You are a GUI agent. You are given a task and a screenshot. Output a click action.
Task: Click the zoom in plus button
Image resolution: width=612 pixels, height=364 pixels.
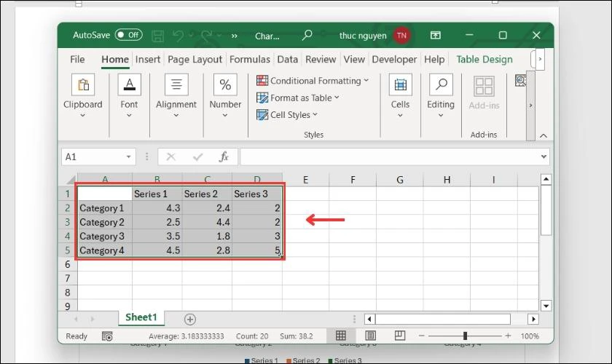508,336
